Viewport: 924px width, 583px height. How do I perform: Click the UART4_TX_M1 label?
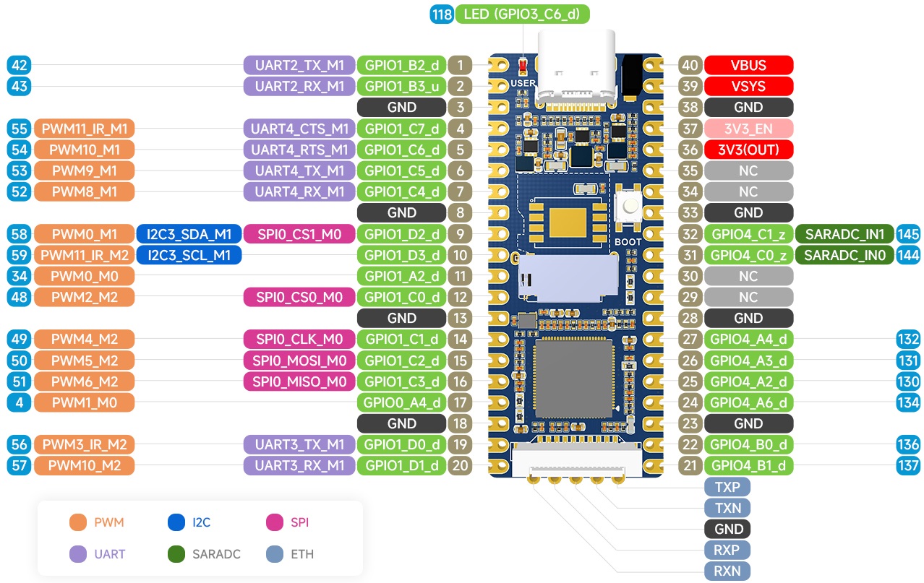(299, 170)
